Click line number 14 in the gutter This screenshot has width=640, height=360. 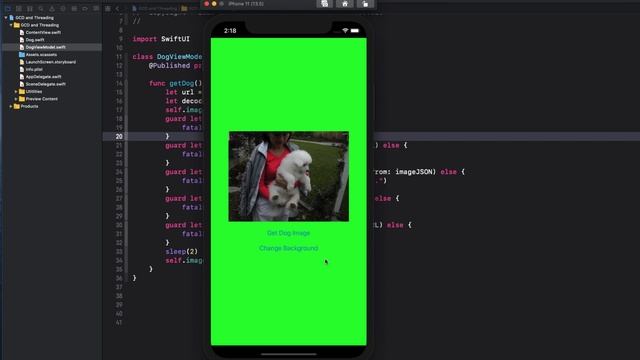pos(119,83)
